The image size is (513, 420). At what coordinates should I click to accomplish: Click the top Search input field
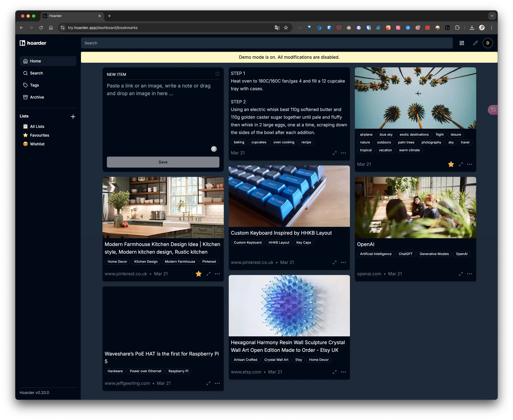coord(266,43)
